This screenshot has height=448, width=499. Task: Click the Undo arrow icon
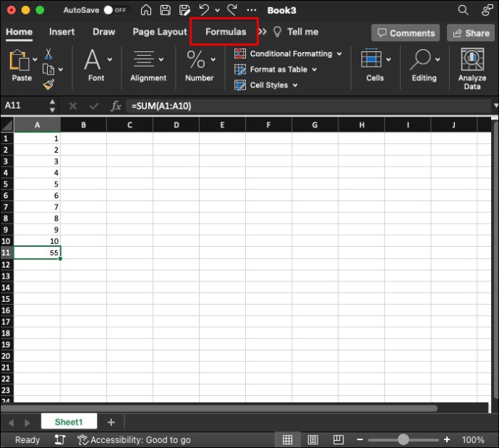(204, 10)
